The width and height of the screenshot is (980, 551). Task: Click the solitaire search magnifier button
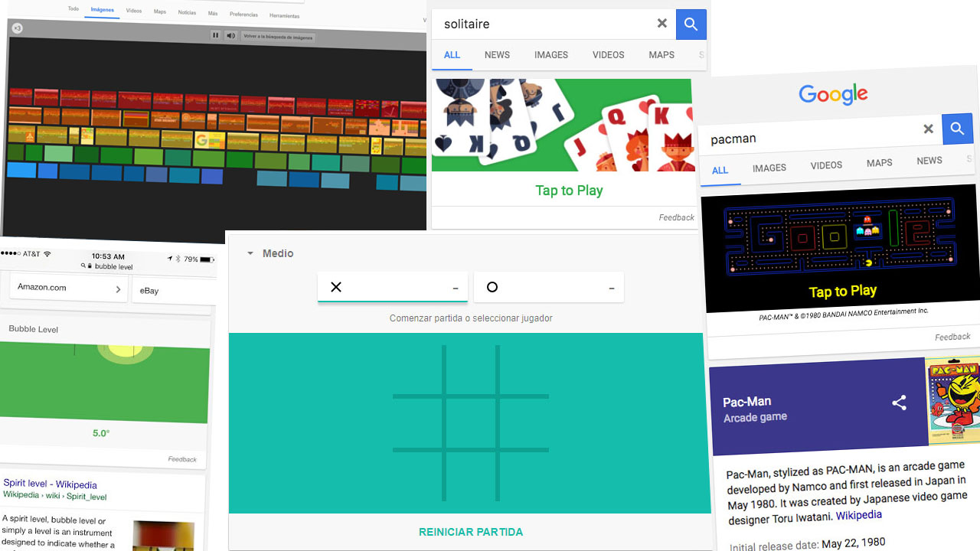pos(691,24)
